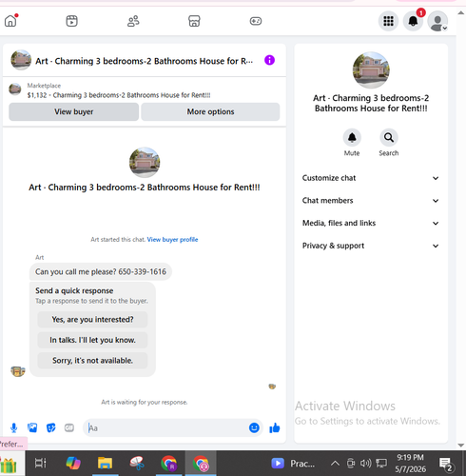Open the account profile avatar menu

pyautogui.click(x=437, y=21)
